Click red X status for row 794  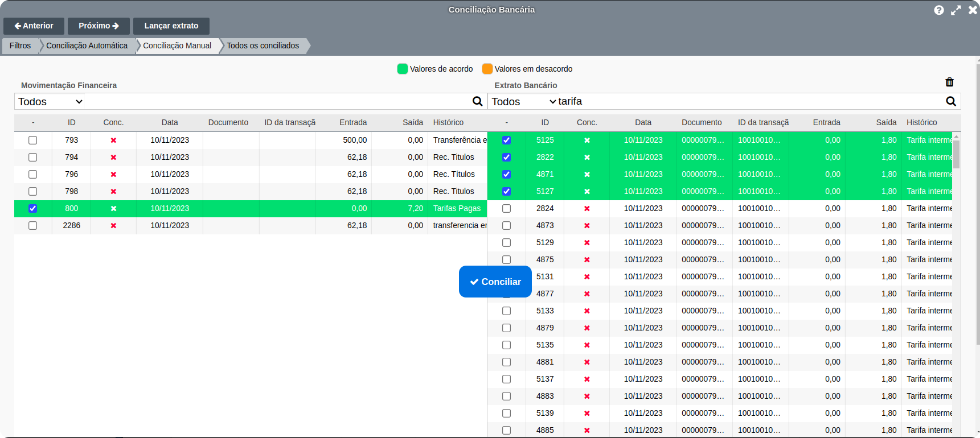tap(113, 157)
